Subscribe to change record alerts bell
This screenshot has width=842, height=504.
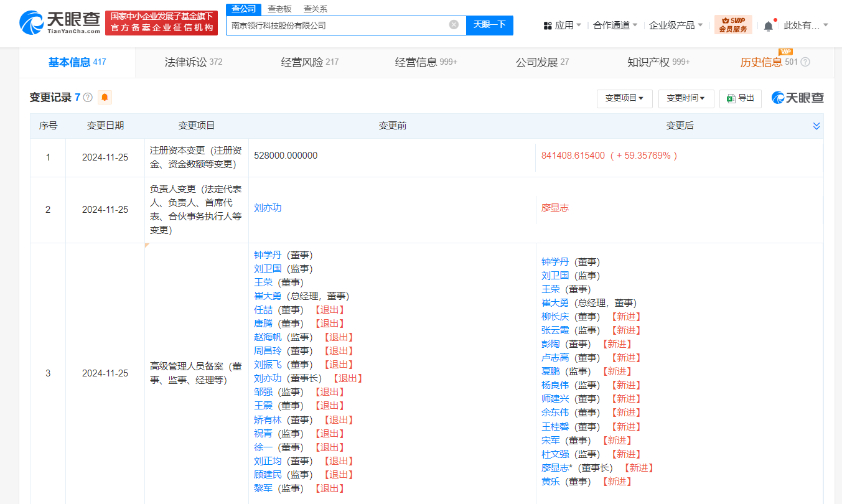(x=105, y=98)
